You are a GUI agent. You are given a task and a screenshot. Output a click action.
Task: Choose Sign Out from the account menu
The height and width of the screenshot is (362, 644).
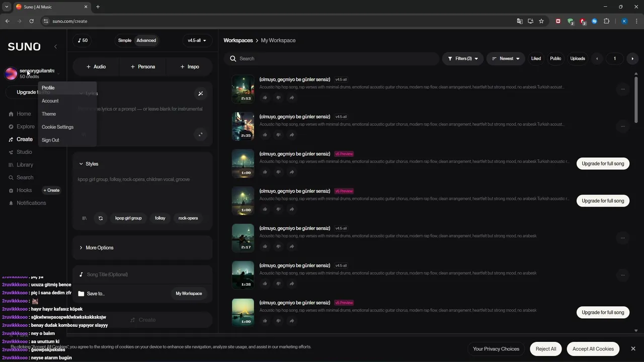(67, 140)
